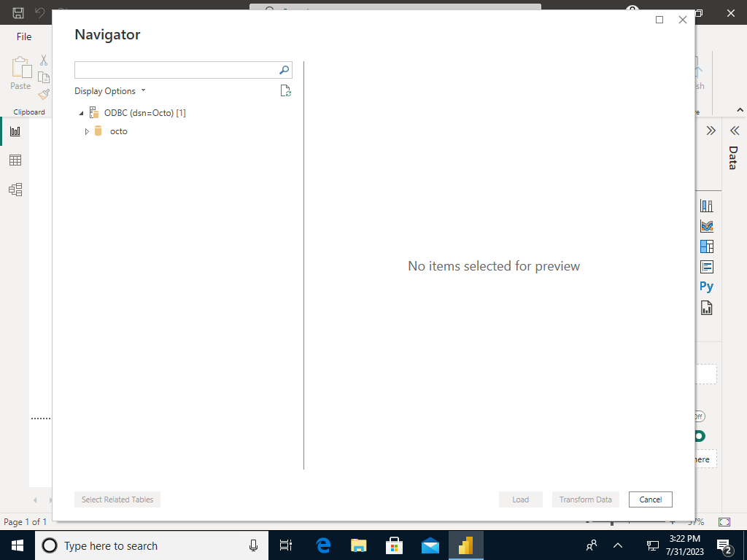Screen dimensions: 747x560
Task: Click the Transform Data button
Action: tap(585, 499)
